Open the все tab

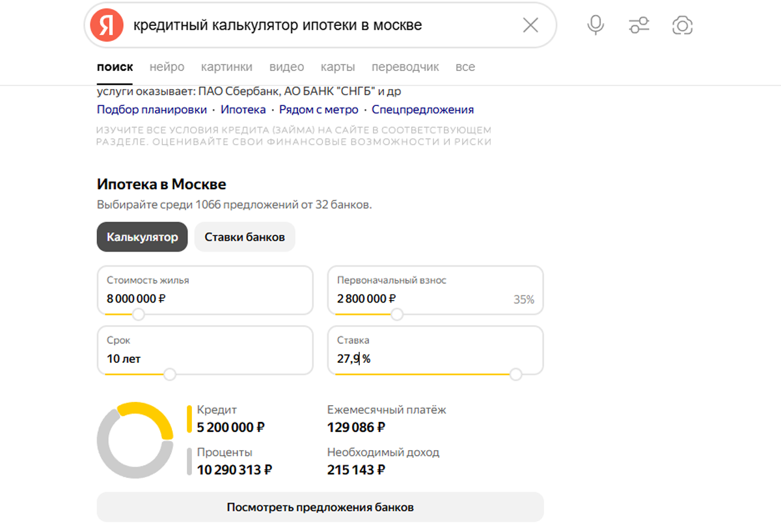pos(465,67)
